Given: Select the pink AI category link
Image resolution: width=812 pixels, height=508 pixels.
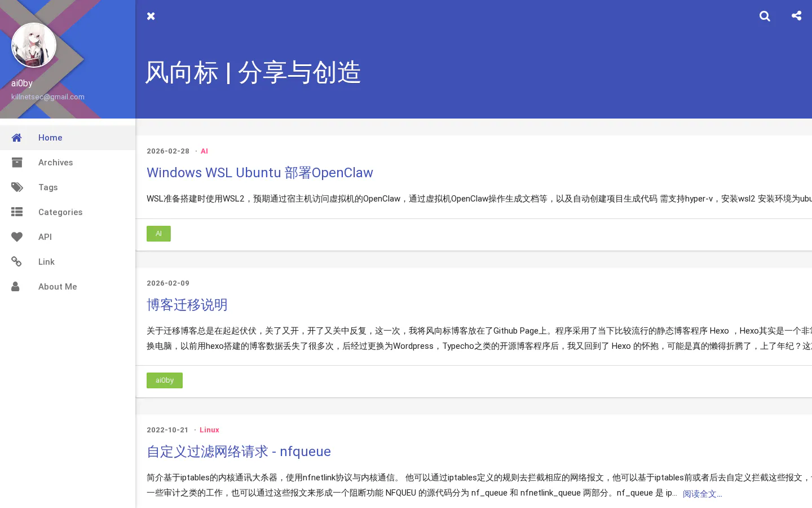Looking at the screenshot, I should point(204,151).
